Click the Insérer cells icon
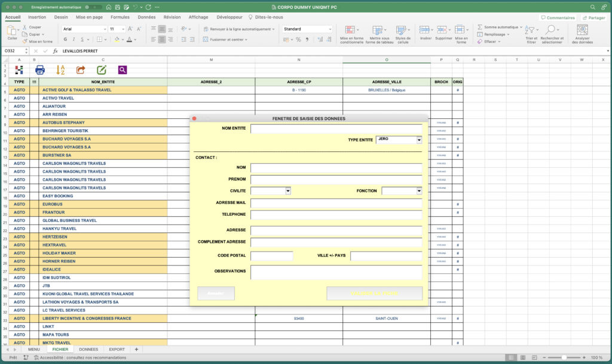612x364 pixels. (424, 30)
